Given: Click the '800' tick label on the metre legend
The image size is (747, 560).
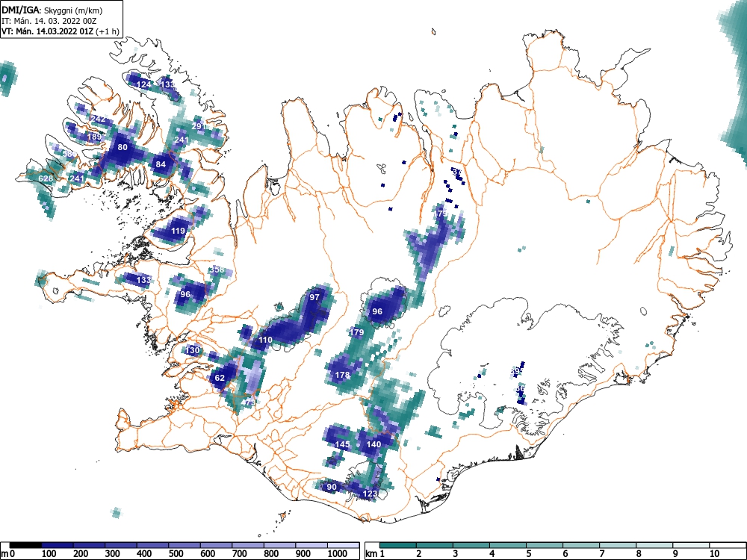Looking at the screenshot, I should [x=271, y=554].
